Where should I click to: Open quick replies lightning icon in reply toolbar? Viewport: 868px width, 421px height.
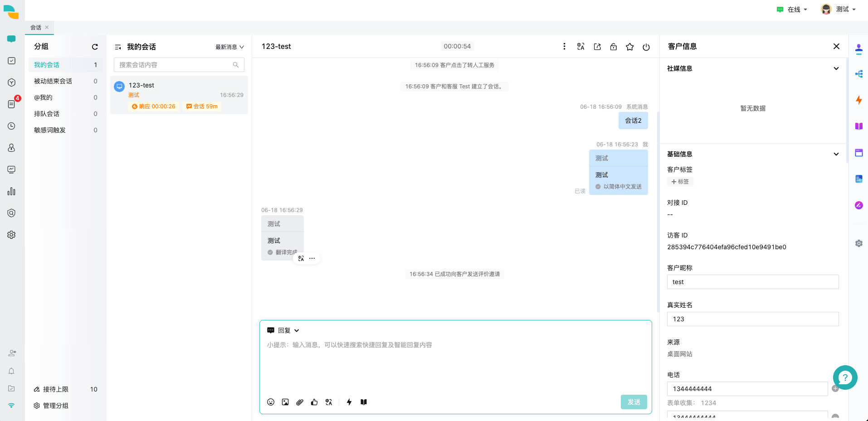coord(349,402)
